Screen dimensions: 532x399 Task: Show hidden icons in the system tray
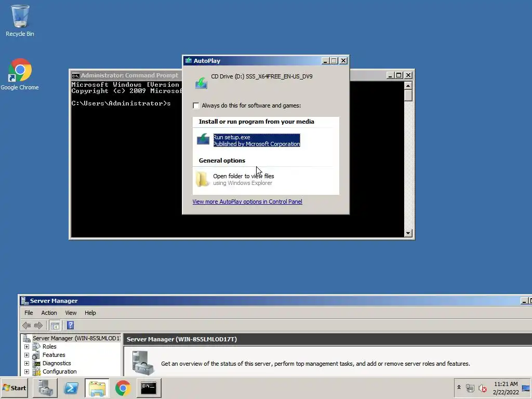pyautogui.click(x=459, y=387)
